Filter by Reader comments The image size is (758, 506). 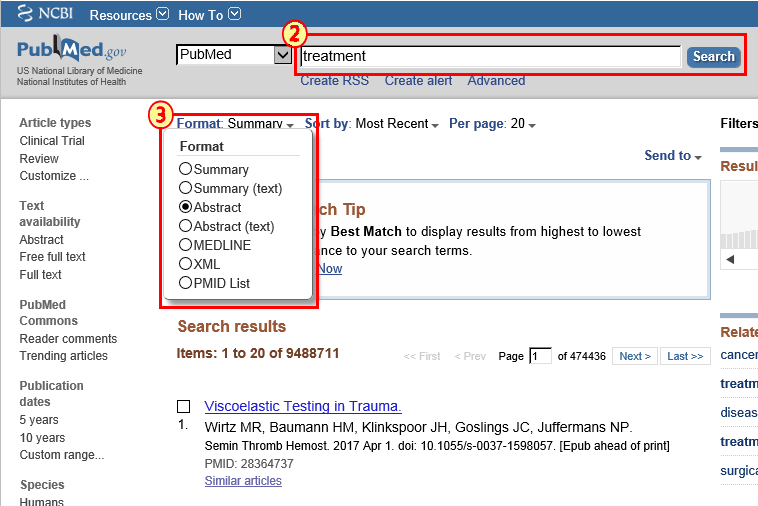coord(68,339)
